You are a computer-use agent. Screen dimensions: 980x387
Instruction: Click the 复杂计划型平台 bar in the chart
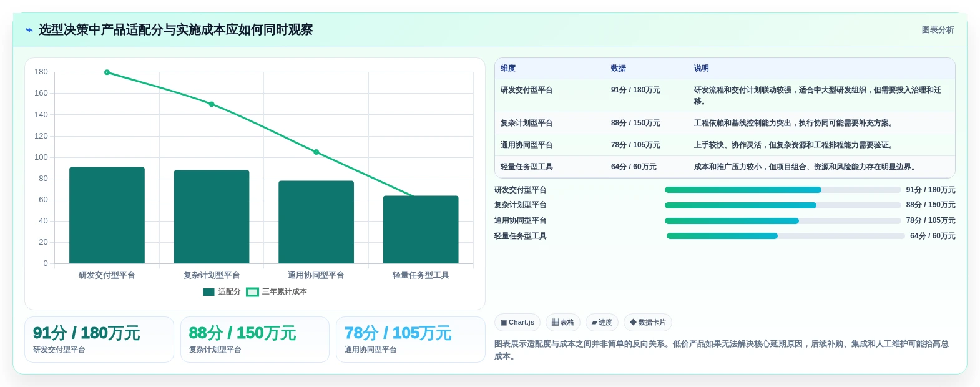(212, 217)
